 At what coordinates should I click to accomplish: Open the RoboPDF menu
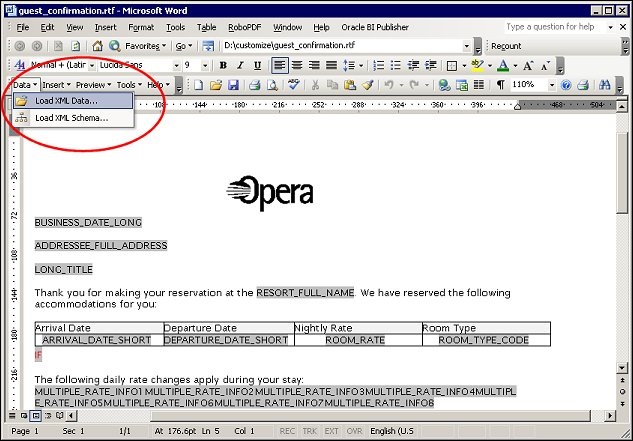tap(245, 27)
